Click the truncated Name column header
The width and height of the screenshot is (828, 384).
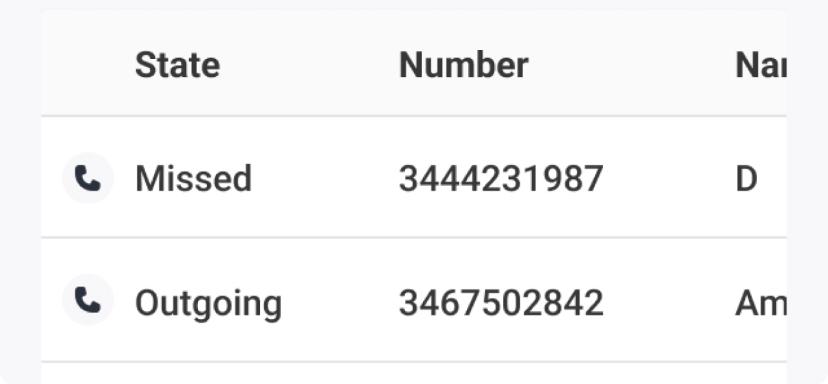[761, 65]
